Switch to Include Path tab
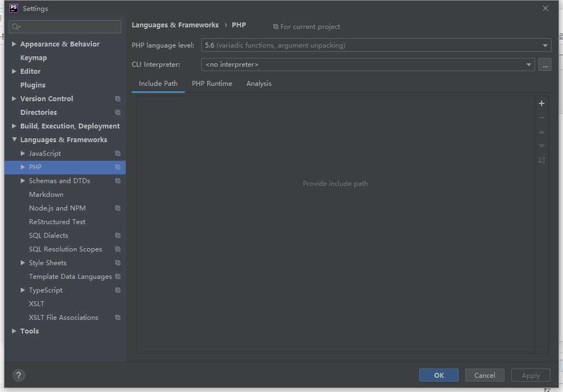The height and width of the screenshot is (392, 563). click(x=158, y=84)
